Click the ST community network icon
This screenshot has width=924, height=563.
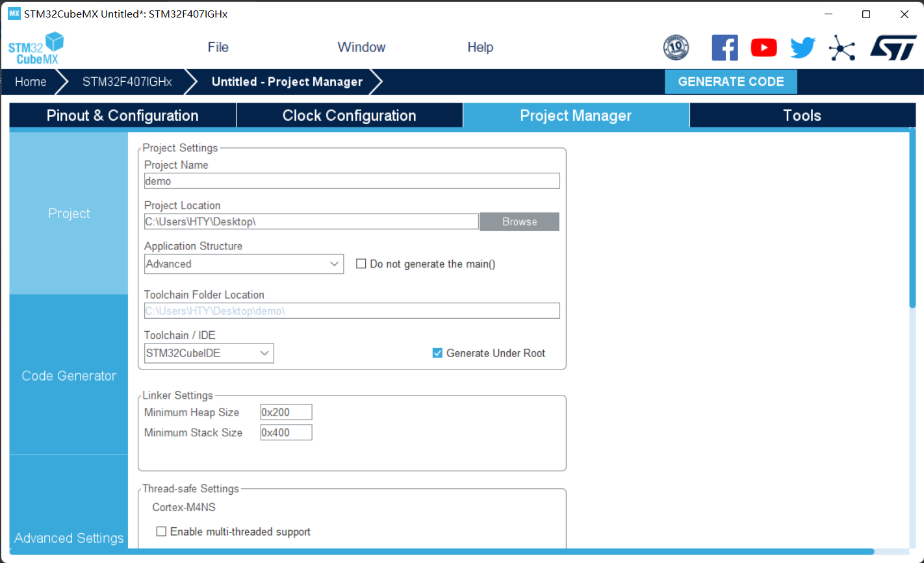pyautogui.click(x=842, y=48)
